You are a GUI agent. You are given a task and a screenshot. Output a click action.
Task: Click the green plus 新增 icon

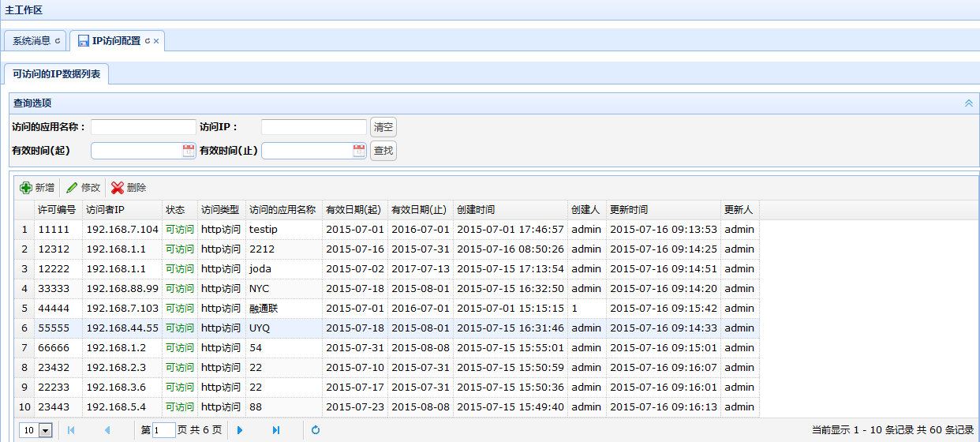26,188
